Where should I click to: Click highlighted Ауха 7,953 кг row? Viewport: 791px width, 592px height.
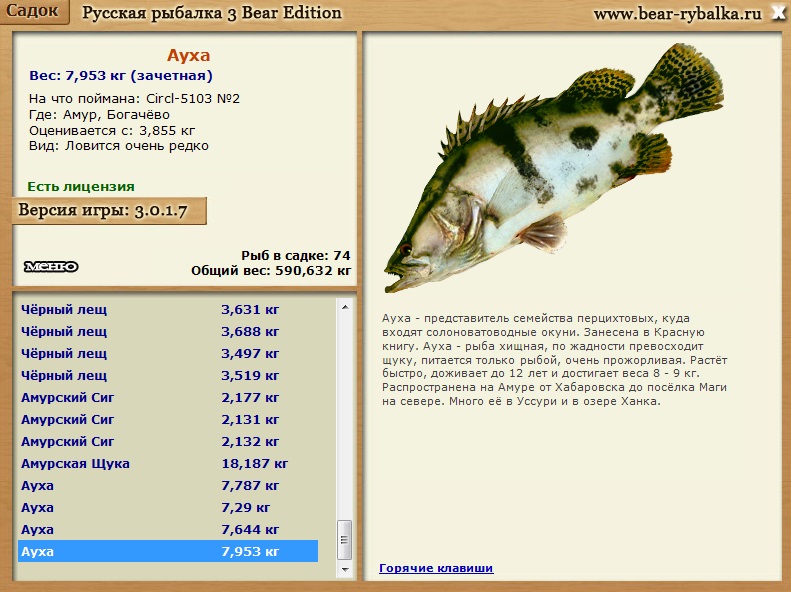pos(168,551)
